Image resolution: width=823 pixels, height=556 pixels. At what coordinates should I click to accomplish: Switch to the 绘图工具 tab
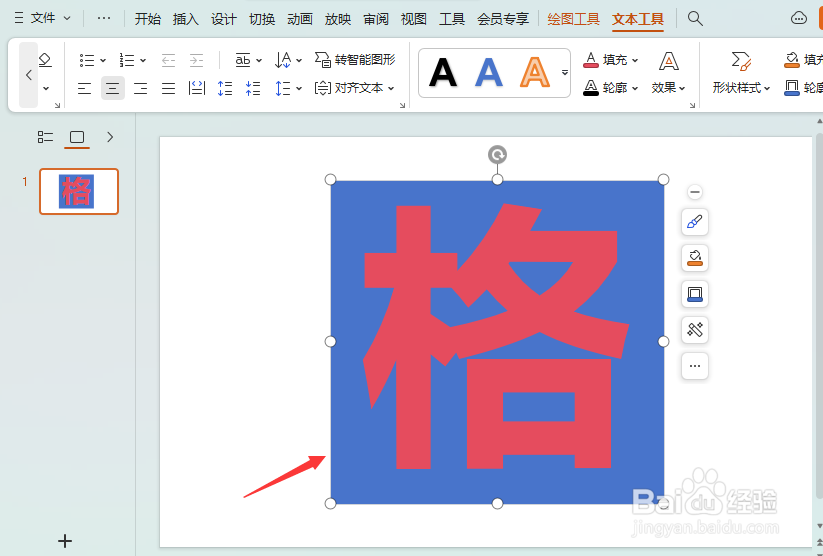[x=573, y=19]
